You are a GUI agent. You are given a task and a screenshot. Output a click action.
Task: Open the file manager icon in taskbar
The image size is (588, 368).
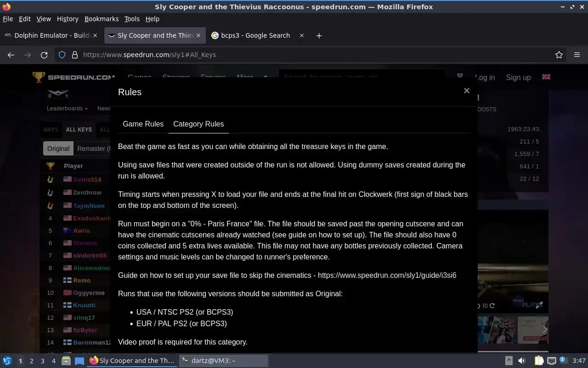click(66, 361)
